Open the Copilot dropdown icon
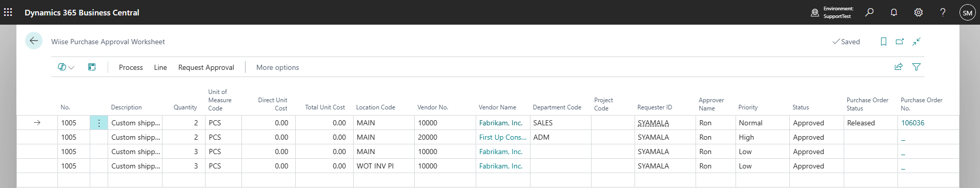This screenshot has height=188, width=980. [x=66, y=67]
